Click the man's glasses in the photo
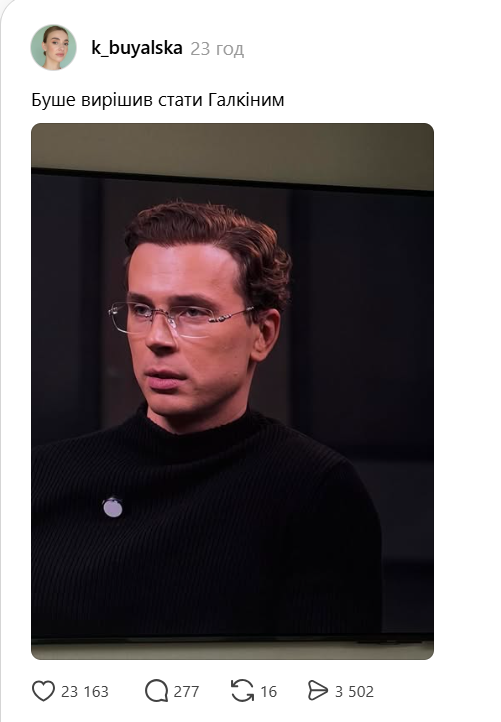 click(180, 319)
